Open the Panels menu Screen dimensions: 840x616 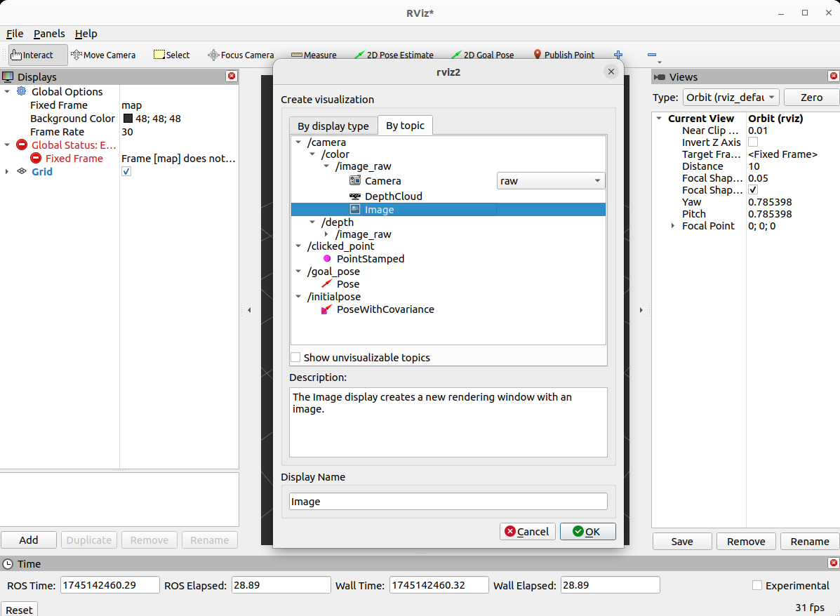click(x=49, y=34)
